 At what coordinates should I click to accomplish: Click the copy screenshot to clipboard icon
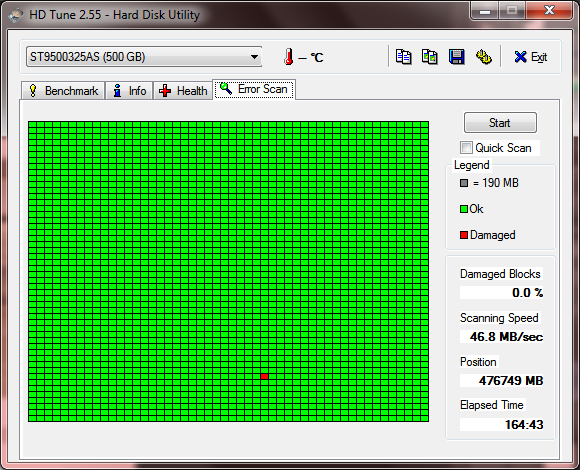coord(430,57)
